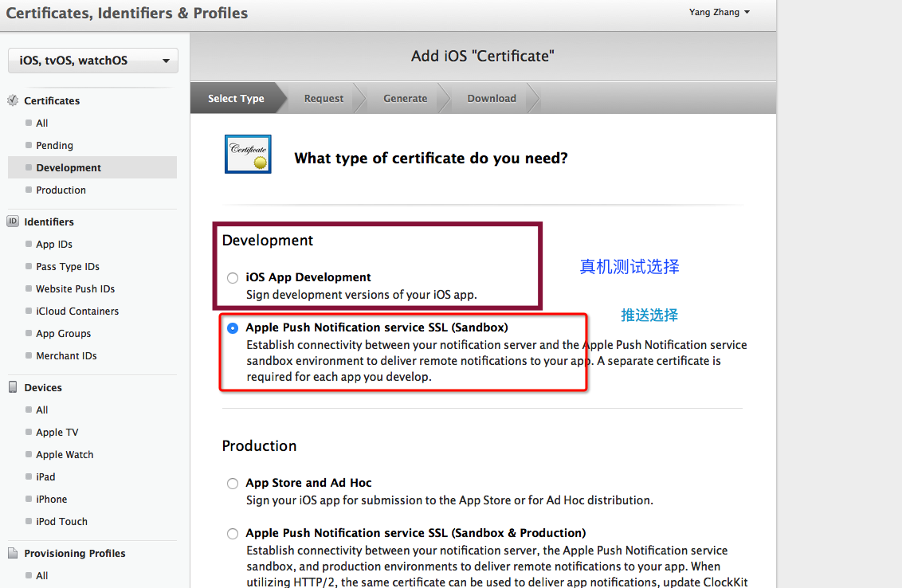Select Apple Push Notification service SSL (Sandbox) radio
The width and height of the screenshot is (902, 588).
click(233, 328)
